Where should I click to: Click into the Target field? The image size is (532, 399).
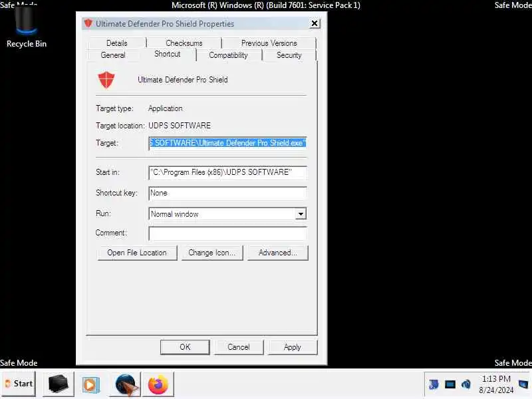pyautogui.click(x=227, y=143)
